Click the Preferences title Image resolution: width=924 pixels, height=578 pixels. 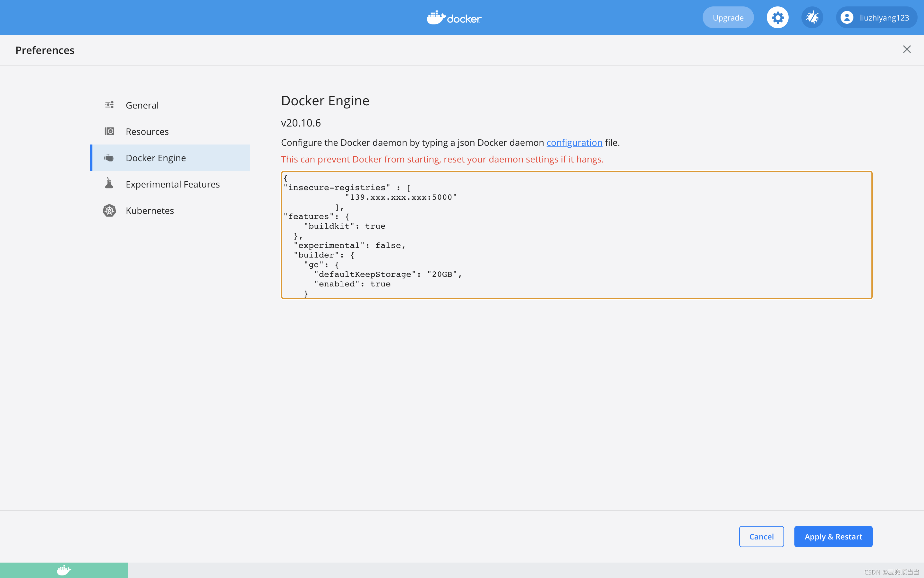45,50
